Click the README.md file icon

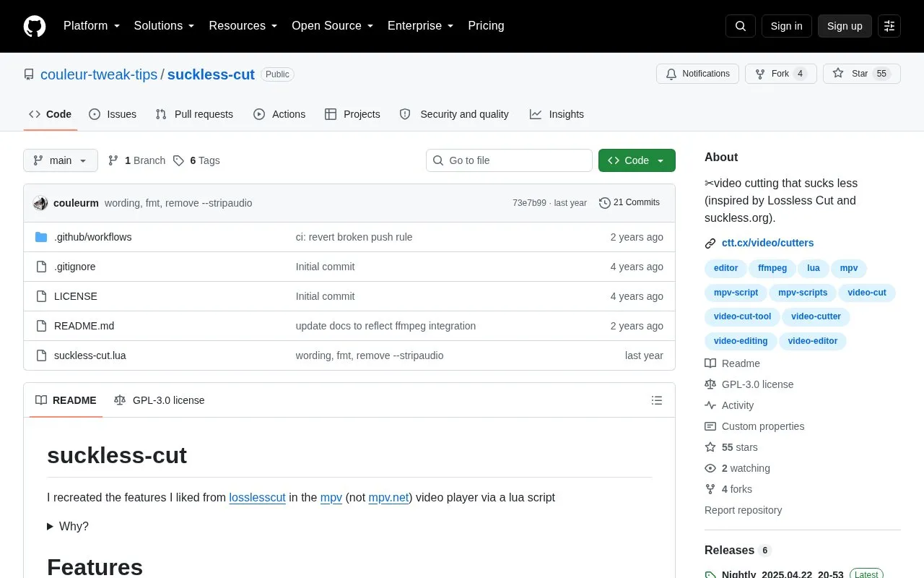41,326
